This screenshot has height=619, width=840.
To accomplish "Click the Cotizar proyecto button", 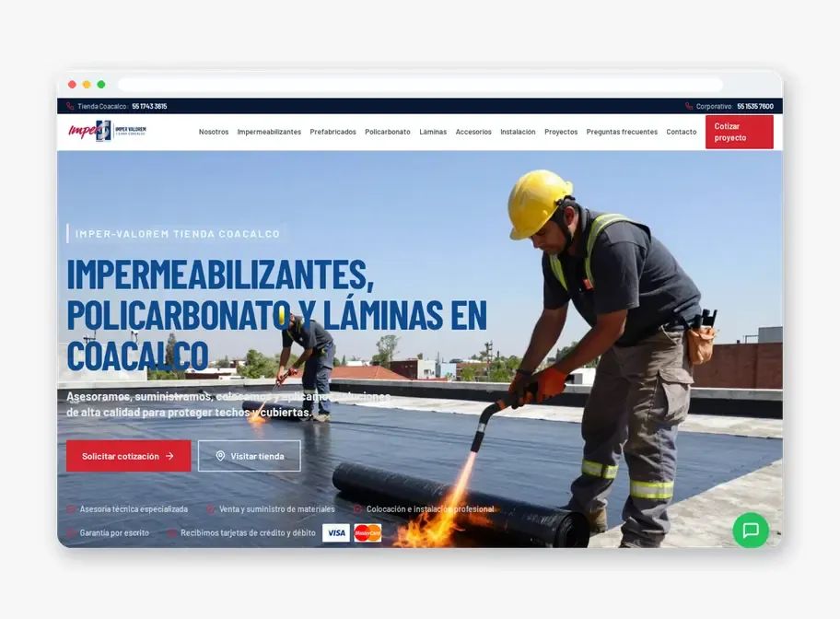I will (x=740, y=132).
